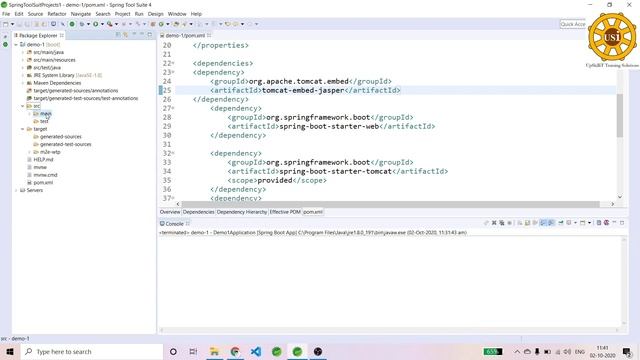This screenshot has height=360, width=640.
Task: Fold the dependencies block at line 22
Action: pos(173,63)
